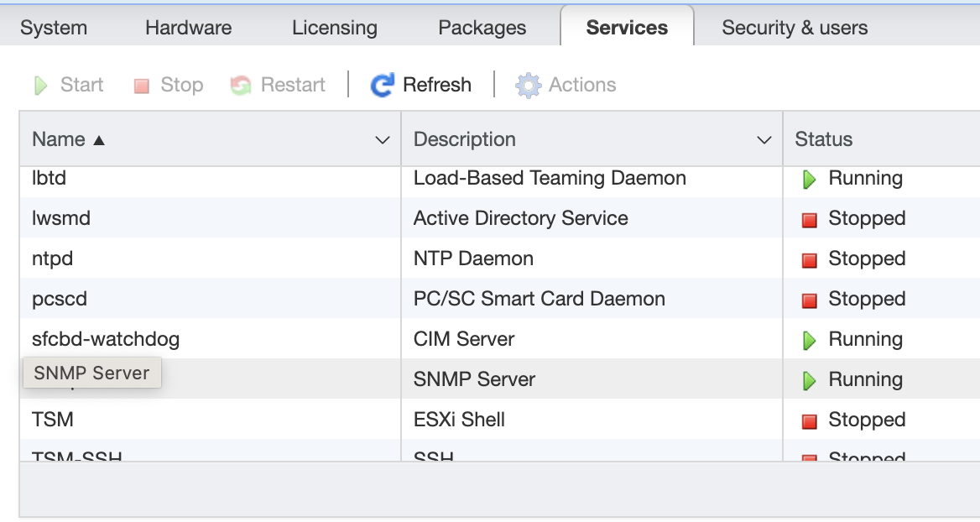Click the Running status icon for lbtd
Screen dimensions: 980x522
pos(810,180)
